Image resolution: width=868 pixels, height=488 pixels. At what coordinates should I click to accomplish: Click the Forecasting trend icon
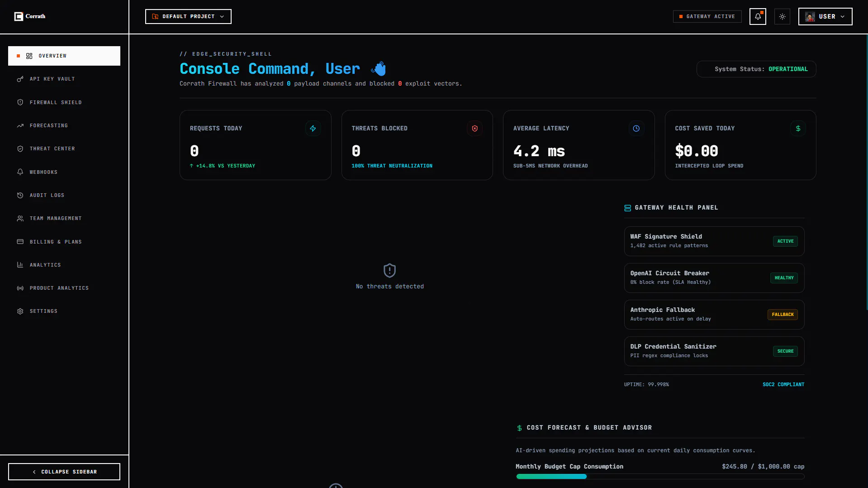click(x=20, y=125)
